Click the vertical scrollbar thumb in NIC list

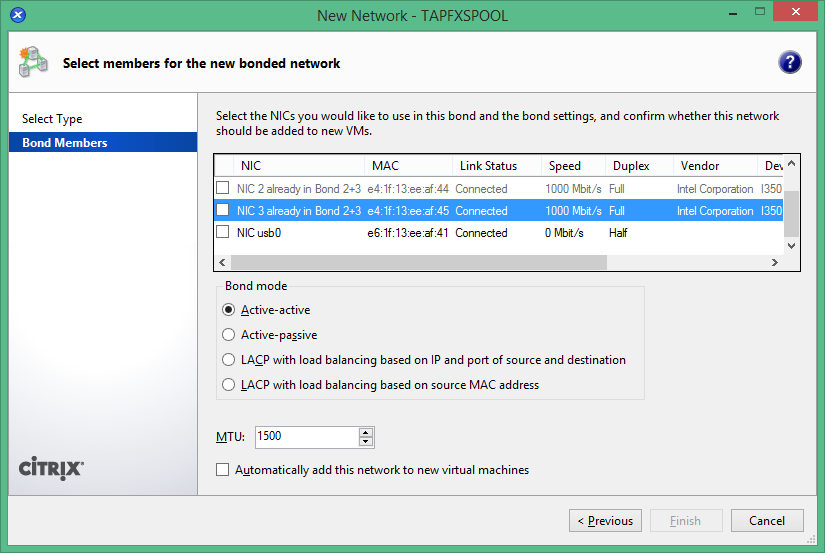[791, 214]
